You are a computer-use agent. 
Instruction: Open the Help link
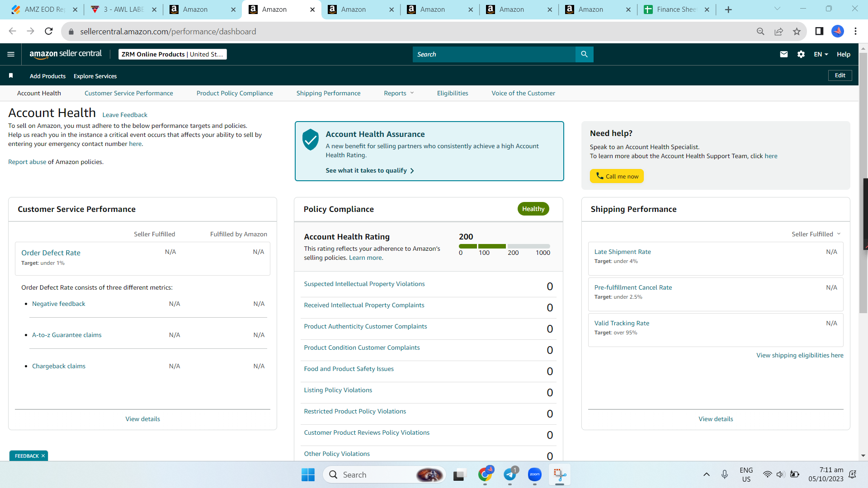(844, 54)
